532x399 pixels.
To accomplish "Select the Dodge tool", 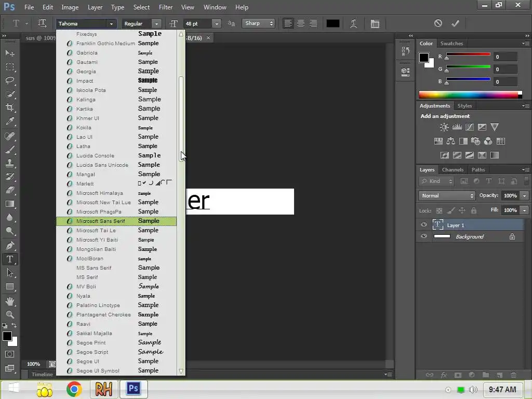I will point(10,231).
